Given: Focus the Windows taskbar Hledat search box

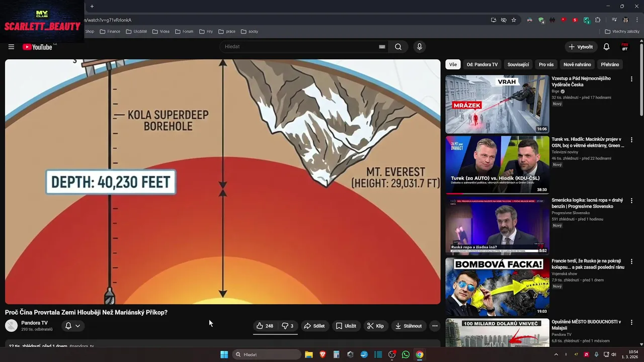Looking at the screenshot, I should click(267, 354).
